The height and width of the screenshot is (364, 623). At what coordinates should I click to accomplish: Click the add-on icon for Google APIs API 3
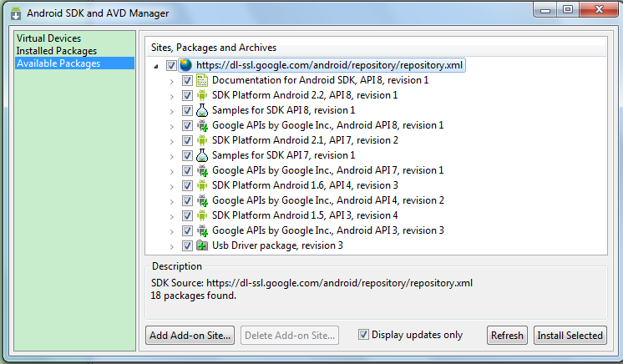pyautogui.click(x=202, y=231)
